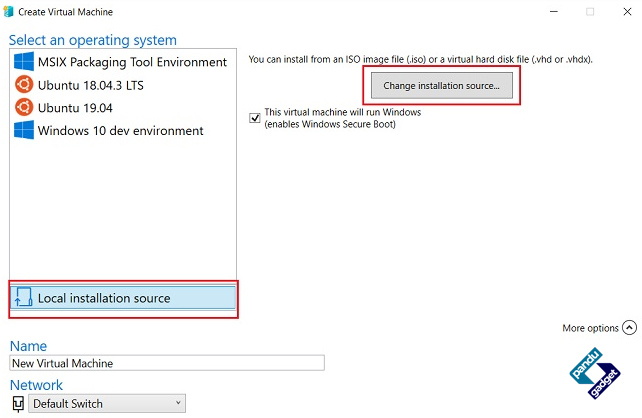Click the dropdown arrow of network switch
The image size is (642, 418).
[178, 403]
